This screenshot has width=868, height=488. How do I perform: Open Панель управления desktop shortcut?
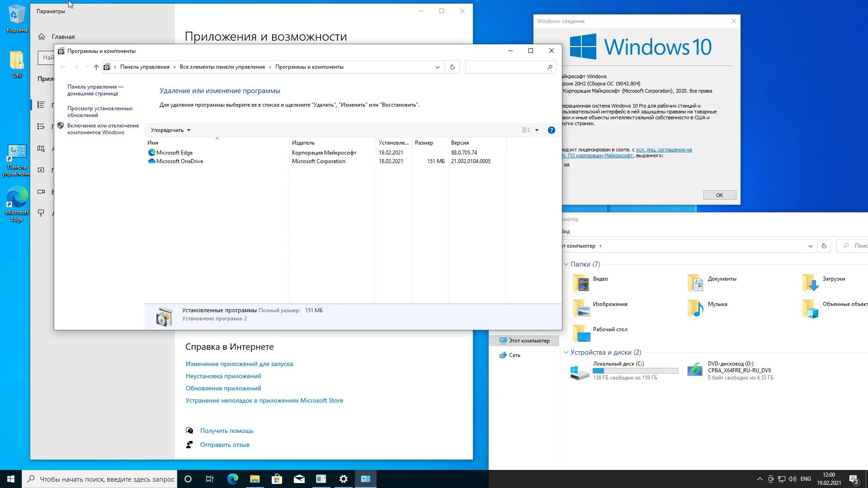click(17, 160)
